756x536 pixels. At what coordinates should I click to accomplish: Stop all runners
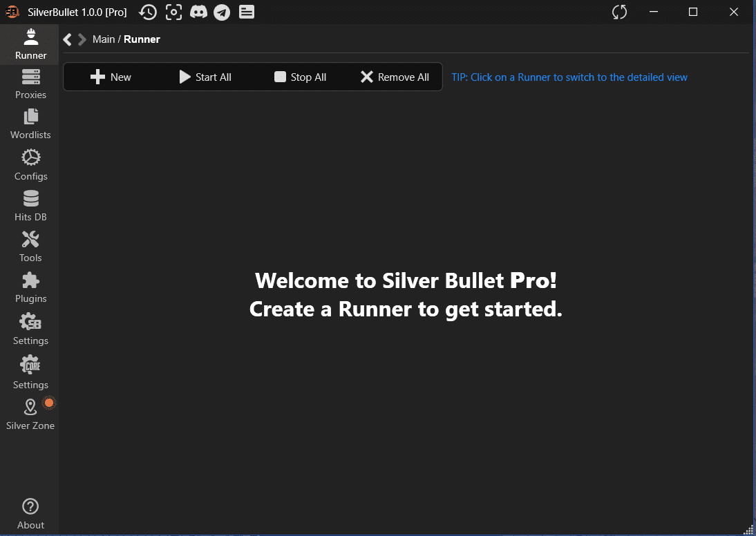[x=300, y=77]
